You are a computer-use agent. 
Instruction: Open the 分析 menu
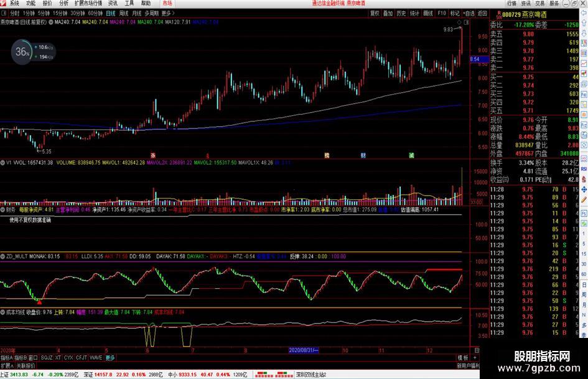click(63, 3)
